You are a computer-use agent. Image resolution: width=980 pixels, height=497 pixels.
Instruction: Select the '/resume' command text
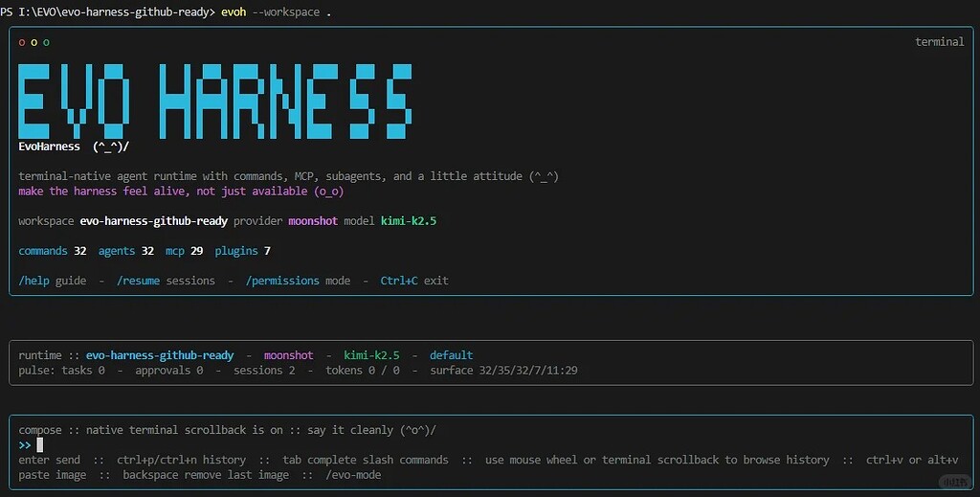138,281
